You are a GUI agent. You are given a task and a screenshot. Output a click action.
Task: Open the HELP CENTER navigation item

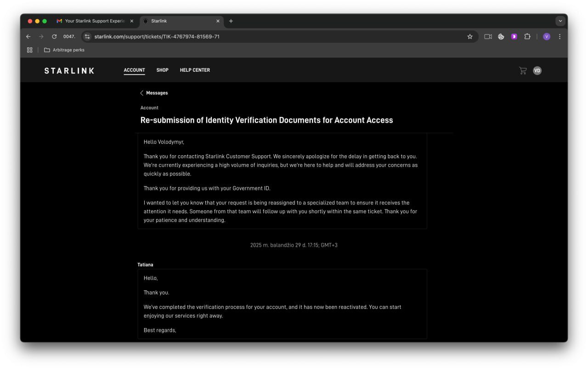click(195, 70)
